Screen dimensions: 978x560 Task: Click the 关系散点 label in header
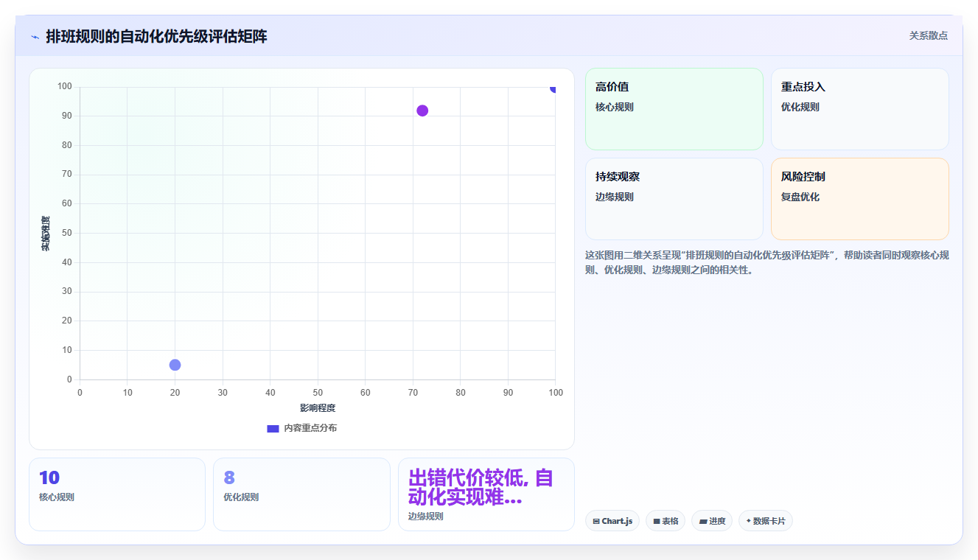coord(928,35)
